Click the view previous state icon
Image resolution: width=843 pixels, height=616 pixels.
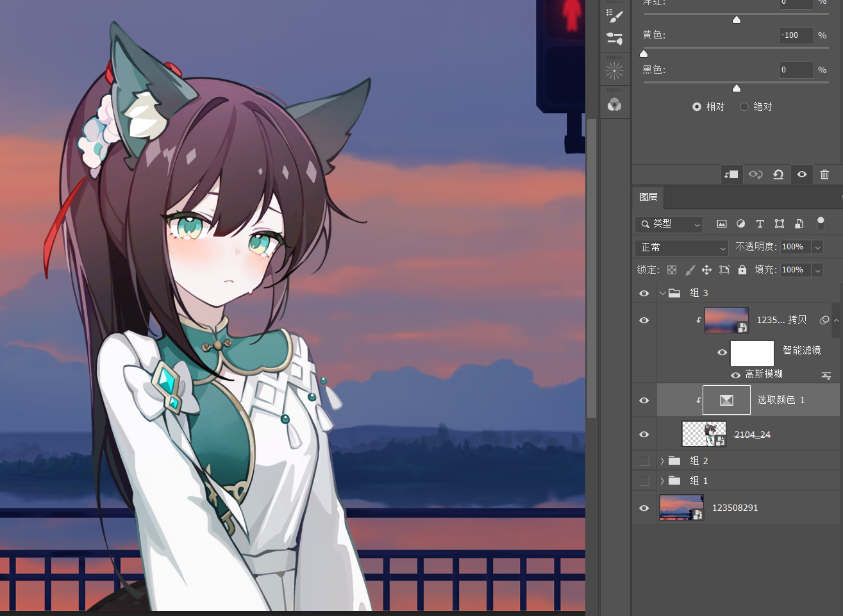pyautogui.click(x=755, y=174)
